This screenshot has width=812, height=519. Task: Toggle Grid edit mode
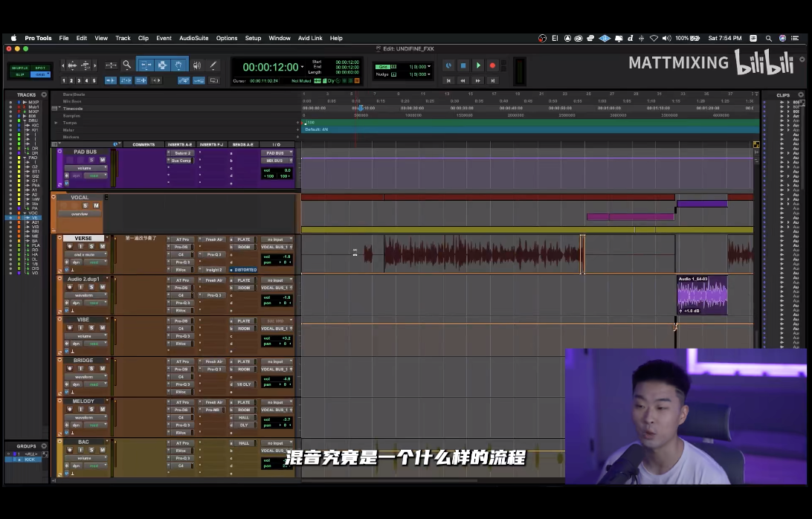coord(40,74)
